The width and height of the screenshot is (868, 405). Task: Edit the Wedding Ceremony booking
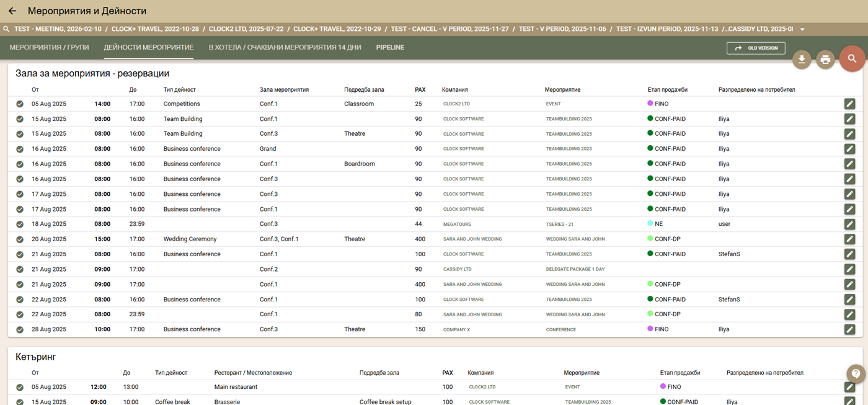pos(849,239)
